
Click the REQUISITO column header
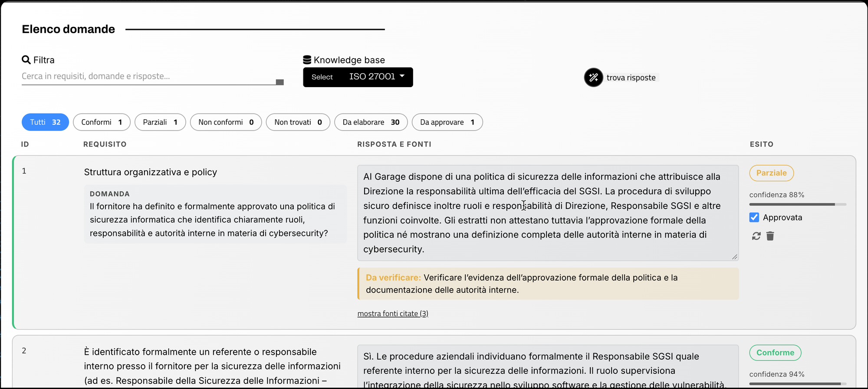point(105,144)
